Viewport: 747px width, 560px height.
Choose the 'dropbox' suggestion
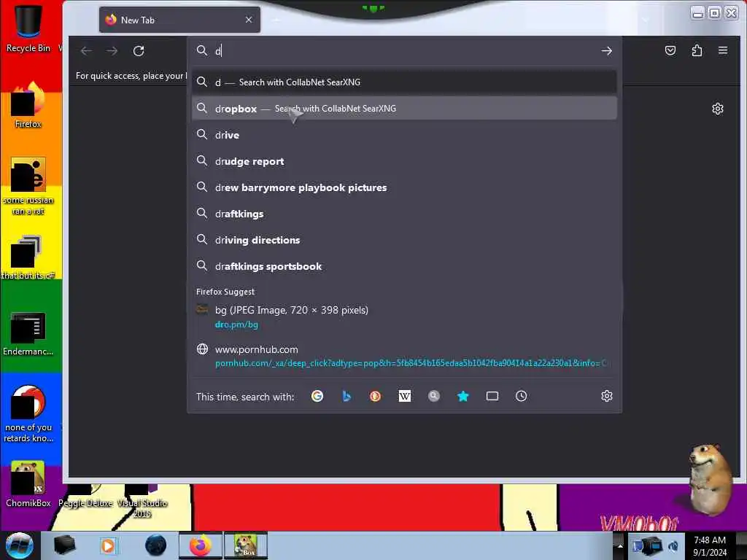click(x=404, y=109)
